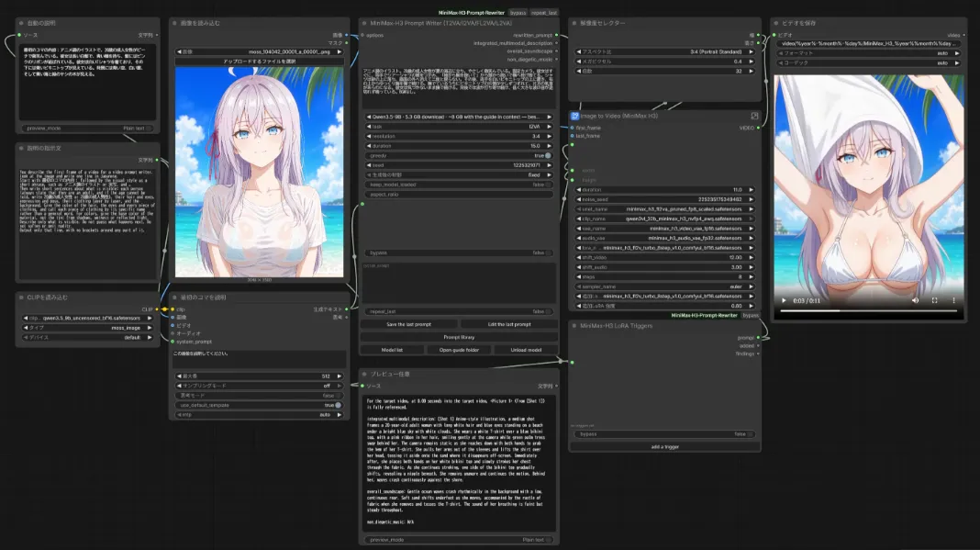Click アップロードするファイルを選択 upload button
This screenshot has height=550, width=980.
[259, 62]
